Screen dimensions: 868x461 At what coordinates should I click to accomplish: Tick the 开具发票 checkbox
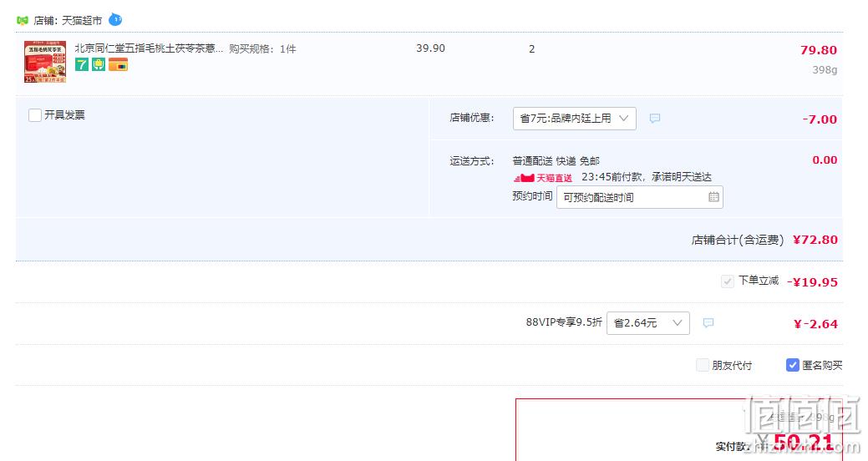35,115
